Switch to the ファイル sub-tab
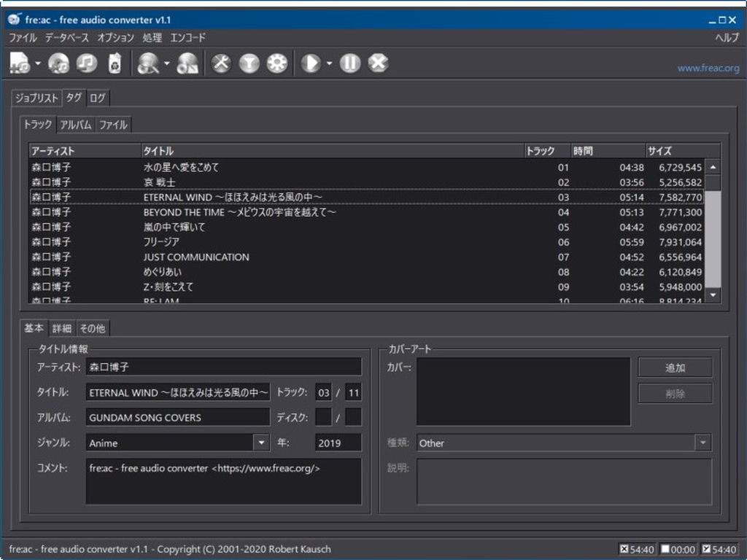The image size is (747, 560). click(x=113, y=125)
